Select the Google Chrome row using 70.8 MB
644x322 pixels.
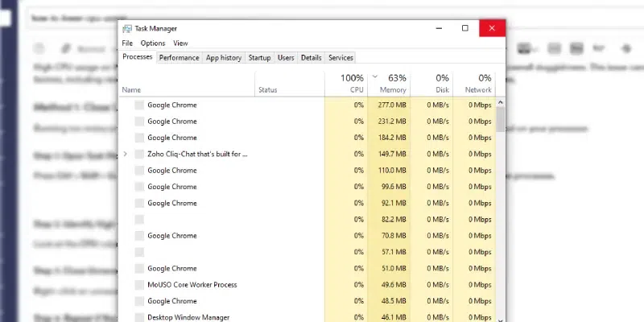click(x=308, y=236)
